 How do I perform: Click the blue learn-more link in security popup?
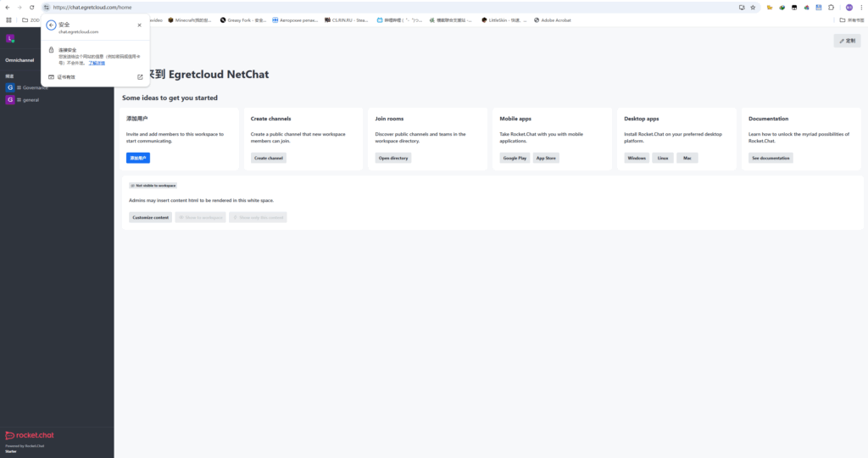coord(97,63)
